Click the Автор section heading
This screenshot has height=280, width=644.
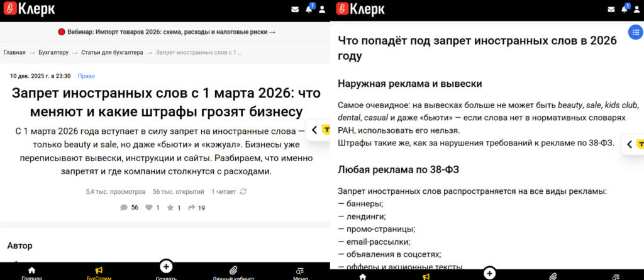pyautogui.click(x=19, y=246)
